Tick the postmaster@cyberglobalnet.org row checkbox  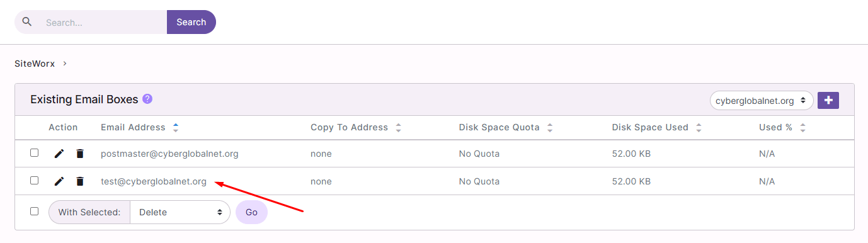[x=35, y=153]
